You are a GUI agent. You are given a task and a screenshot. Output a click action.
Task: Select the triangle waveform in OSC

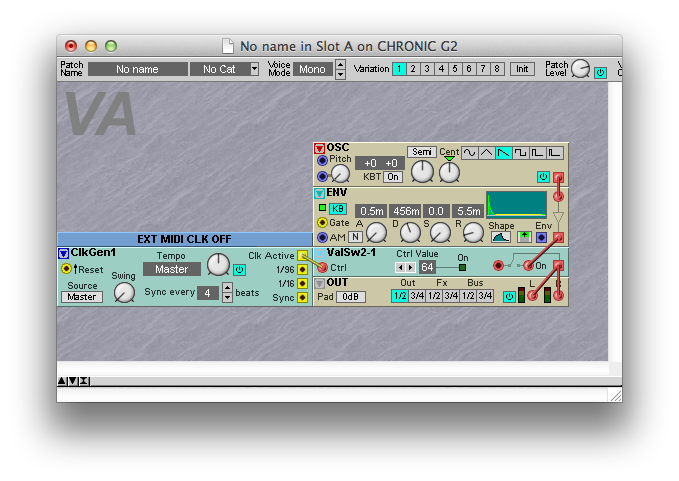[x=486, y=153]
